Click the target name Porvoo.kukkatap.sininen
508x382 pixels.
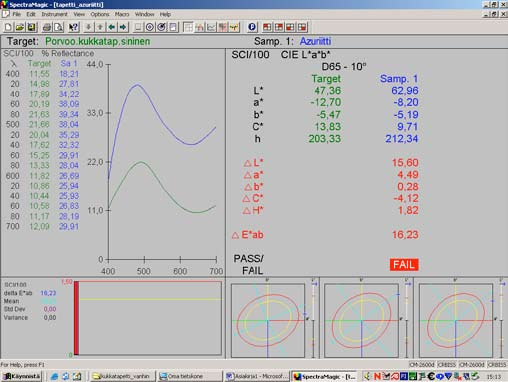pos(97,41)
